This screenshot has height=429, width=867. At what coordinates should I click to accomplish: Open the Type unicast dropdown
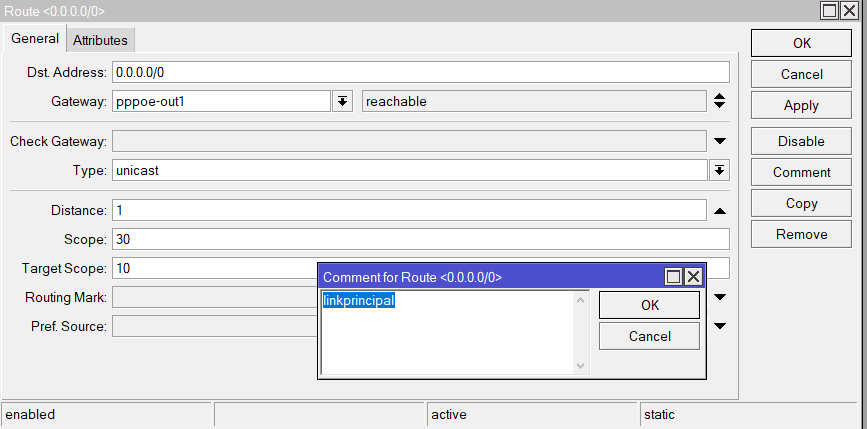pos(719,171)
